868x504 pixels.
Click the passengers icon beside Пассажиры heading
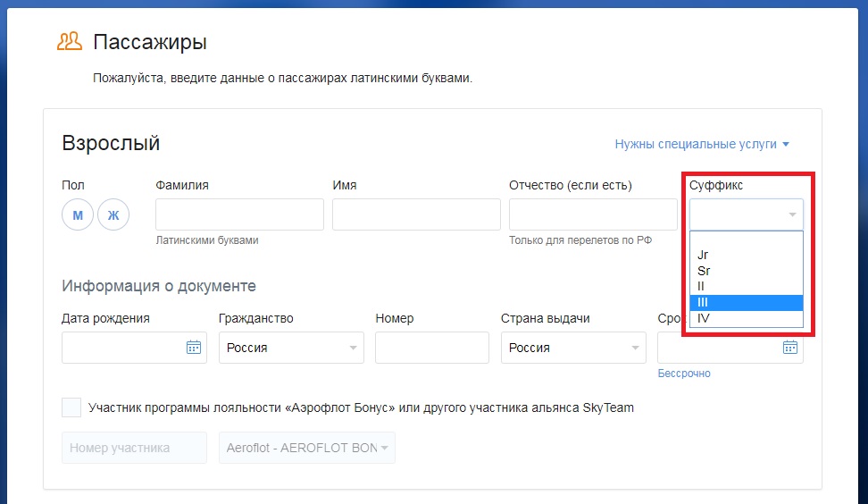click(70, 41)
